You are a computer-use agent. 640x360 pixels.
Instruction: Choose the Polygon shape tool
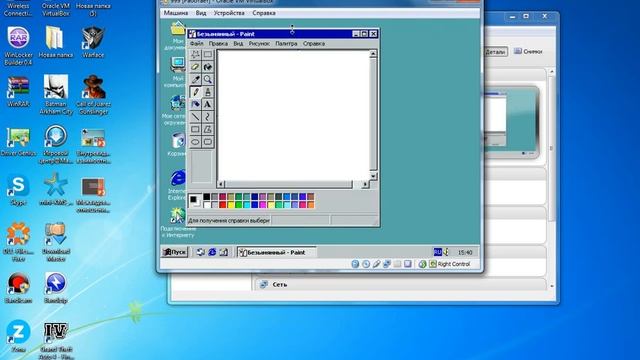coord(208,129)
